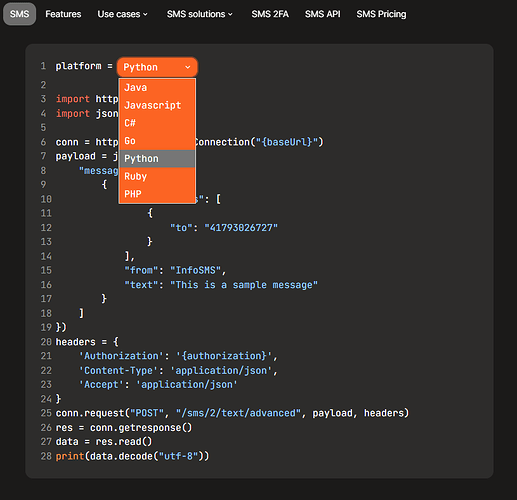Choose the highlighted Python option

(x=157, y=159)
